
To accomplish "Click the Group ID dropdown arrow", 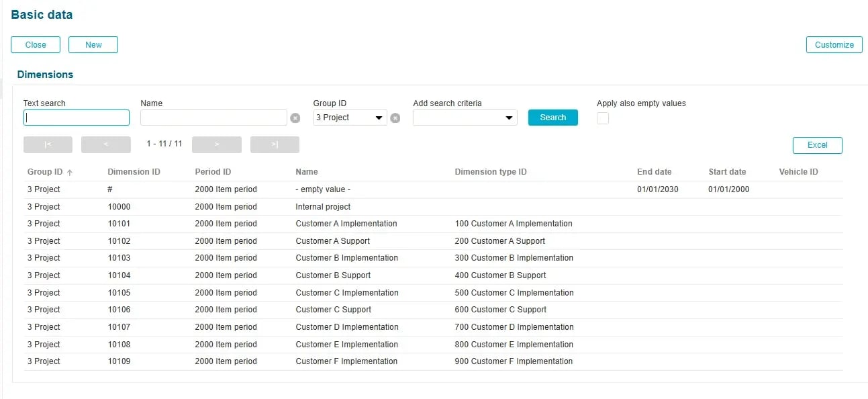I will coord(378,118).
